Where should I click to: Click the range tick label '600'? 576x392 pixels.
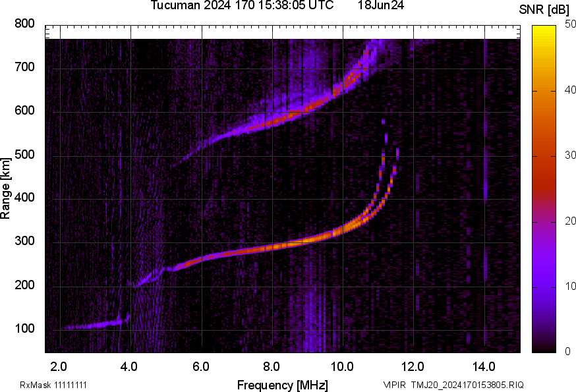24,111
